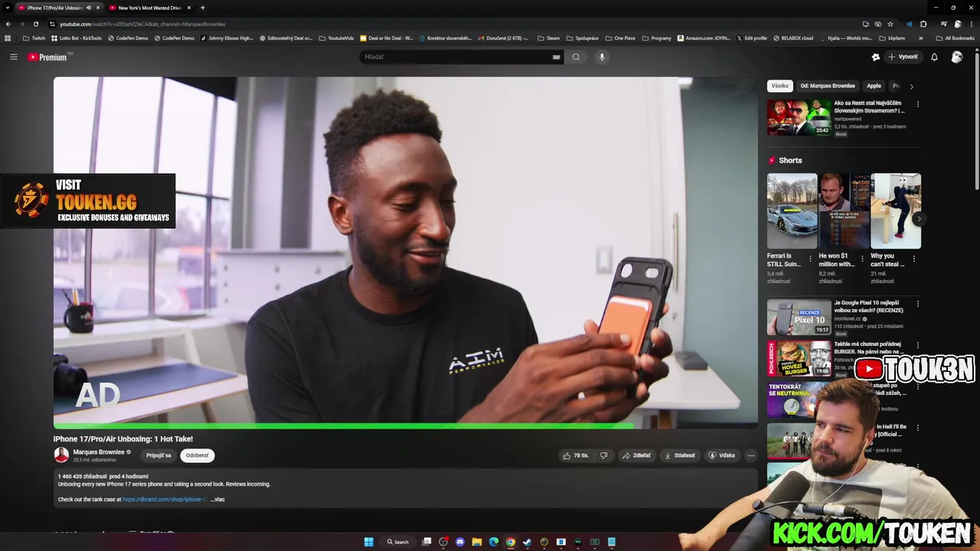980x551 pixels.
Task: Open a new browser tab
Action: 202,8
